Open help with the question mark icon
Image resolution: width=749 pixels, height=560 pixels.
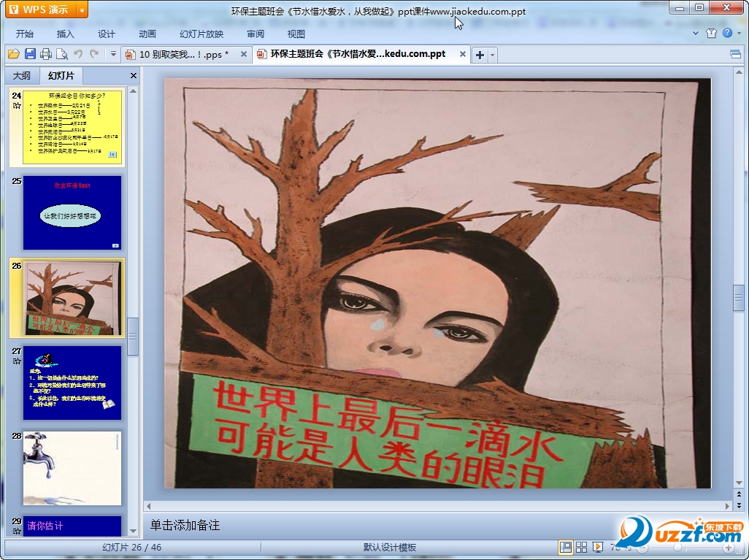click(728, 33)
